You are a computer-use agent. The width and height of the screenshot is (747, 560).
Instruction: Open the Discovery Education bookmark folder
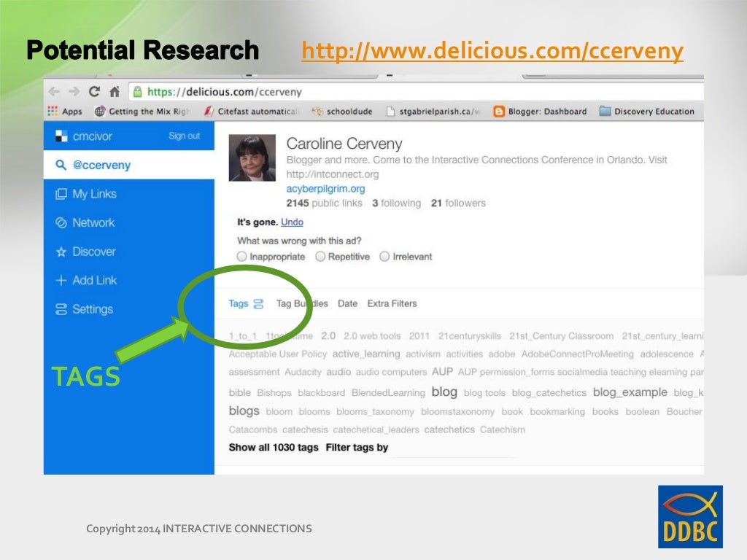[647, 112]
